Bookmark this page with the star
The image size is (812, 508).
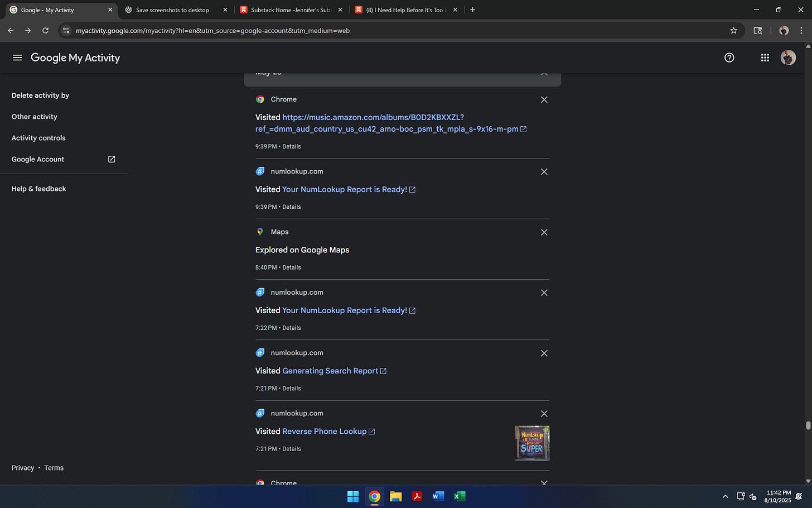(x=733, y=31)
